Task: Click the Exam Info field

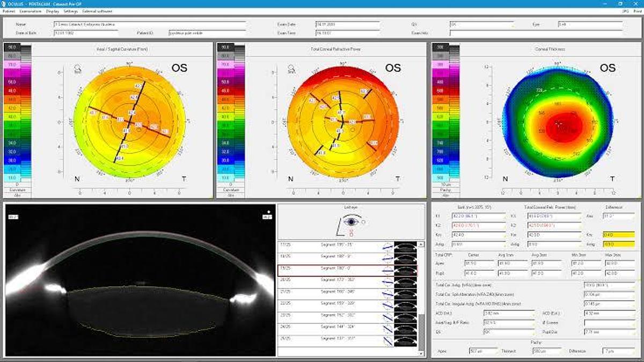Action: click(x=536, y=33)
